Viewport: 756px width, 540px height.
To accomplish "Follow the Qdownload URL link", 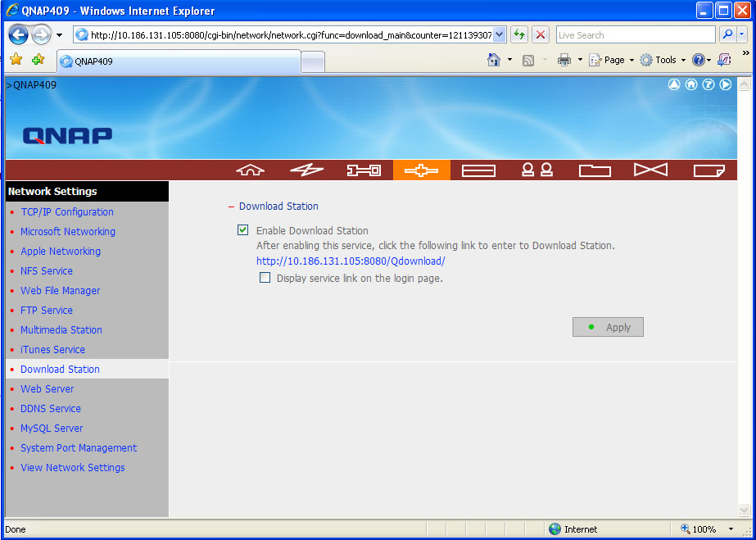I will tap(351, 261).
